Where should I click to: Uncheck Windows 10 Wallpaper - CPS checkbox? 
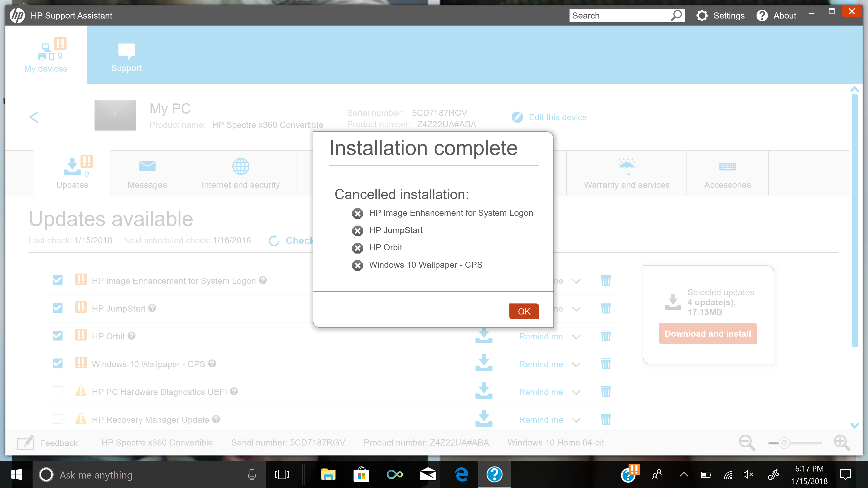58,363
